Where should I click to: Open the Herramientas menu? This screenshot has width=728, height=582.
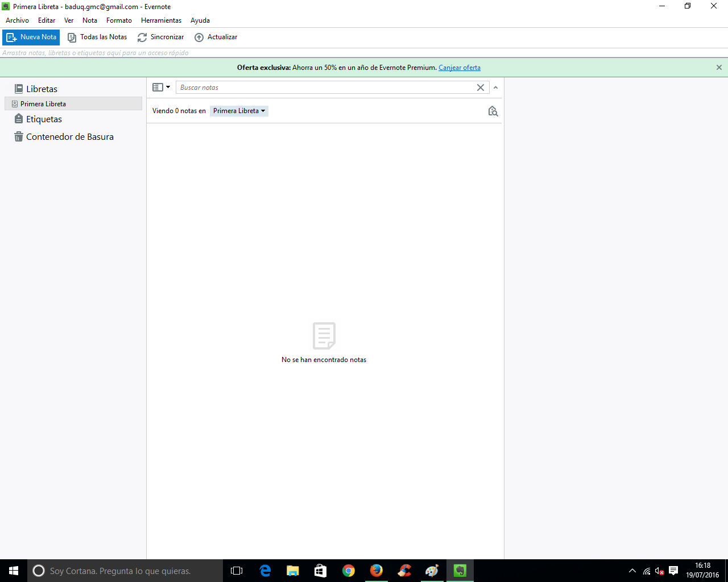point(161,20)
